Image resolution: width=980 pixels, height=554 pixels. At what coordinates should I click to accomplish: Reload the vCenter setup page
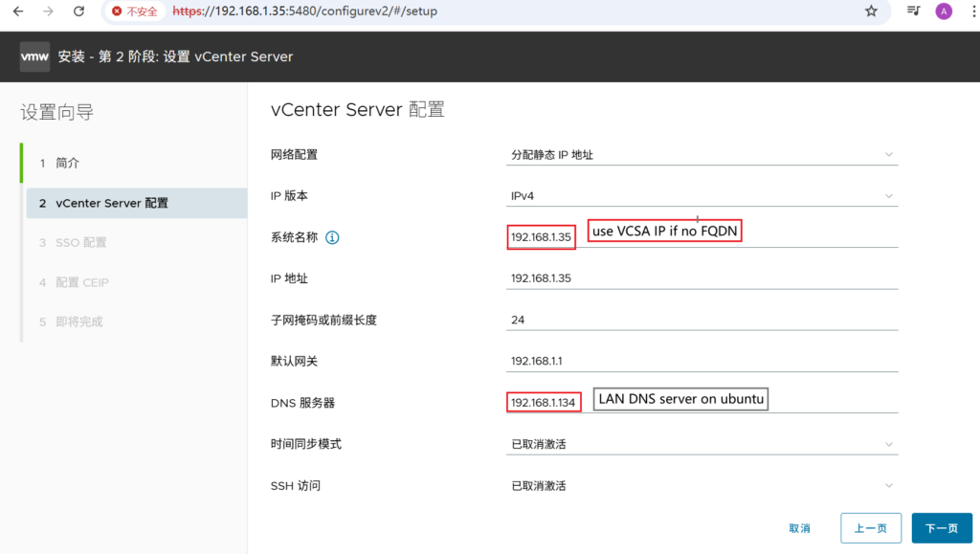click(78, 11)
